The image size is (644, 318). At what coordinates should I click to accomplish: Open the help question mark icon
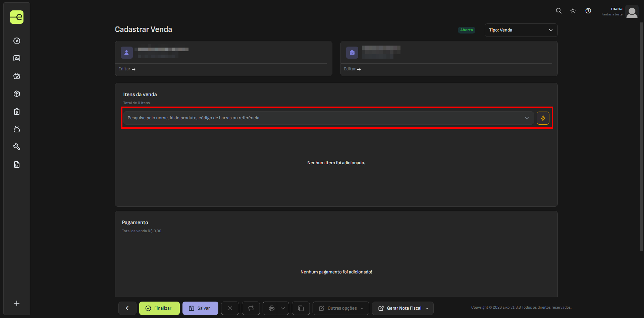click(x=588, y=11)
